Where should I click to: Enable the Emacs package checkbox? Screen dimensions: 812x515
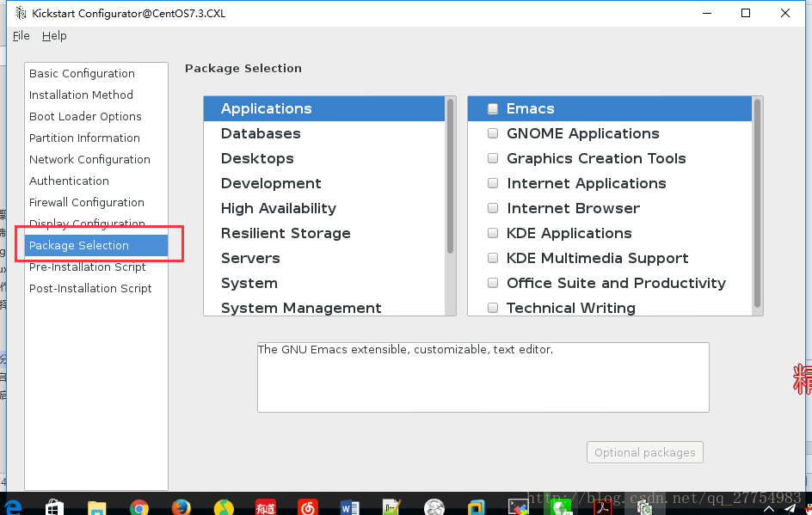coord(493,109)
